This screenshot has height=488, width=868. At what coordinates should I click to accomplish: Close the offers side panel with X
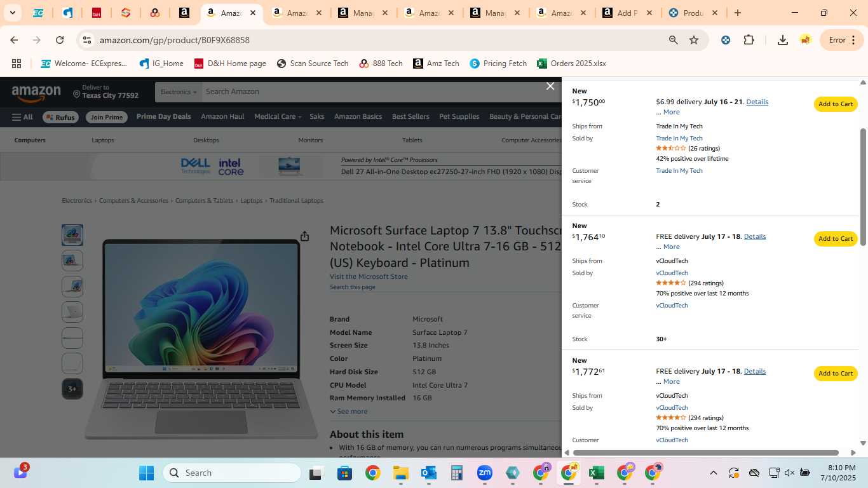[x=550, y=86]
